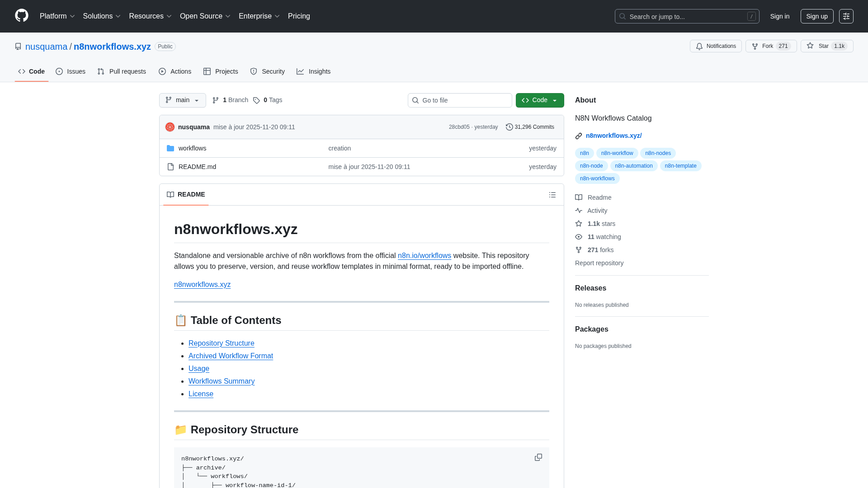Click the GitHub logo icon
Image resolution: width=868 pixels, height=488 pixels.
pos(22,16)
